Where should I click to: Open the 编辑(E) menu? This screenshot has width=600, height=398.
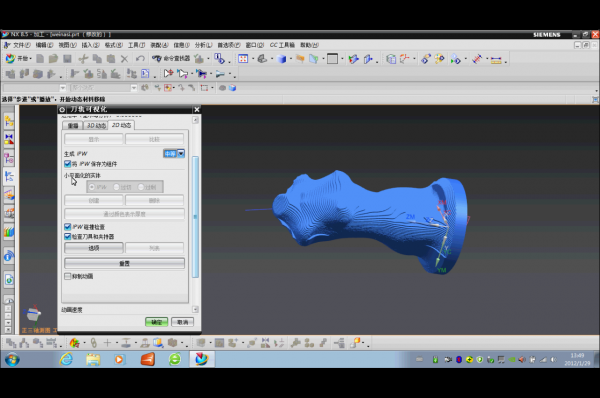click(44, 45)
